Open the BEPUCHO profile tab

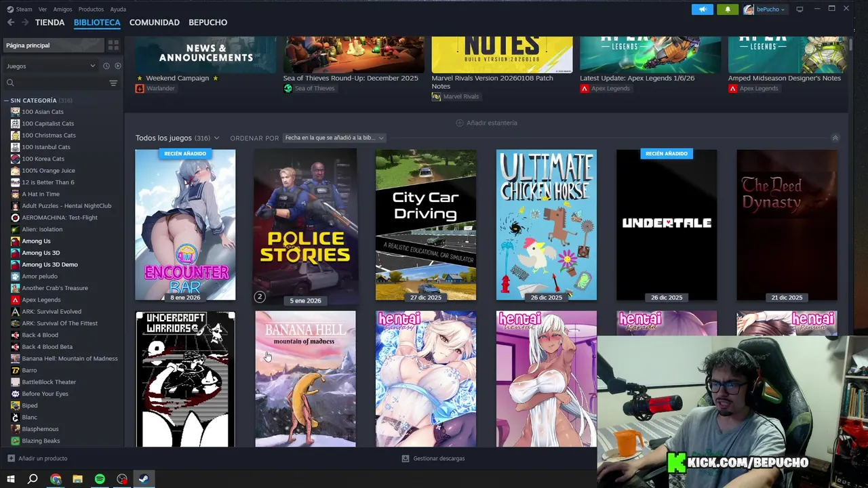pos(208,22)
